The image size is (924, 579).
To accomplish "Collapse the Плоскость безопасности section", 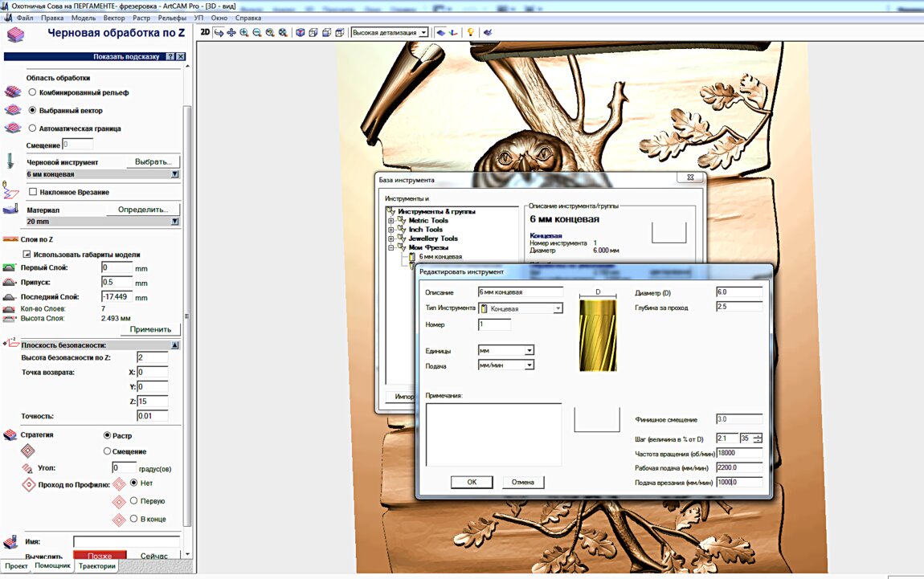I will [175, 345].
